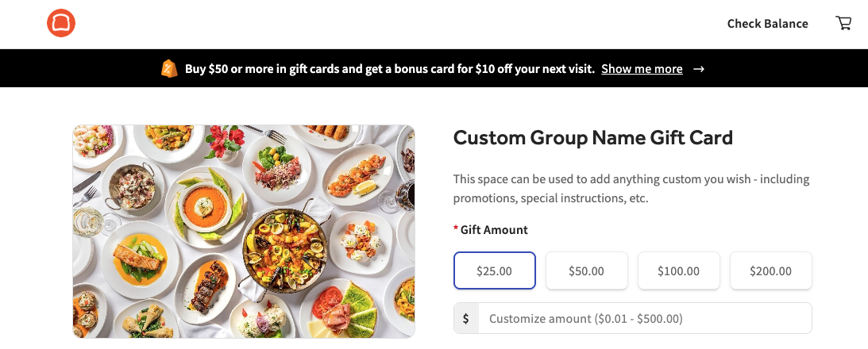Screen dimensions: 868x349
Task: Click the orange restaurant logo icon
Action: click(x=61, y=23)
